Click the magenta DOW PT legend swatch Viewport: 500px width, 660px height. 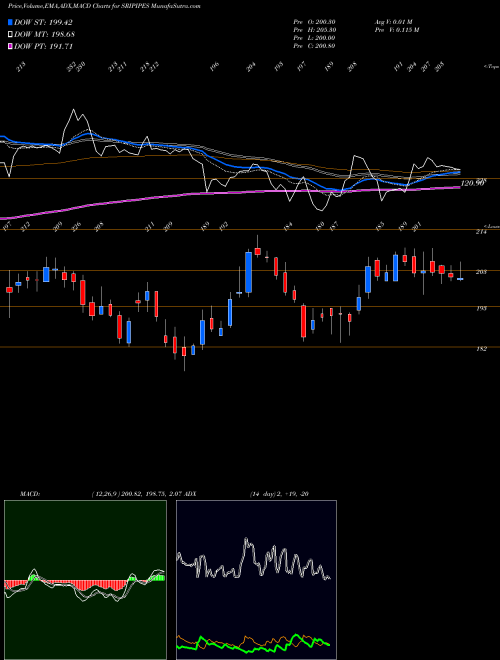pyautogui.click(x=11, y=46)
